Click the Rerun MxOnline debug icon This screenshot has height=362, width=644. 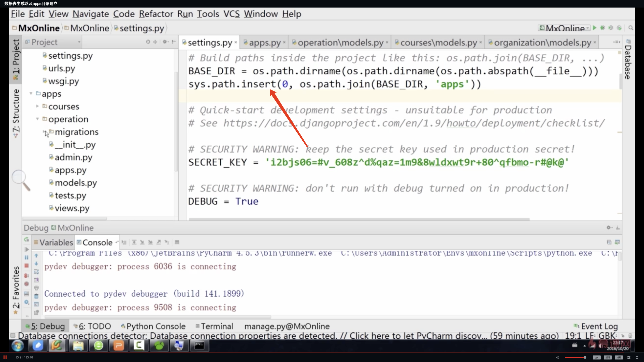pos(27,240)
